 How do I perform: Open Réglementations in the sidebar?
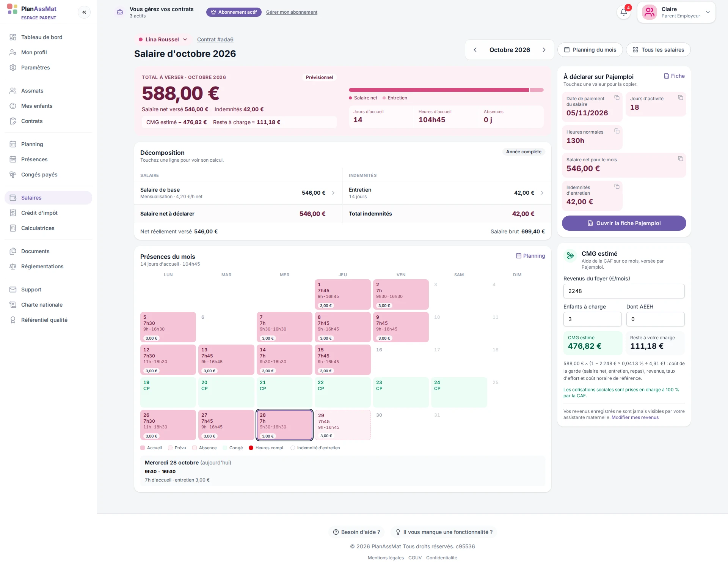point(49,266)
